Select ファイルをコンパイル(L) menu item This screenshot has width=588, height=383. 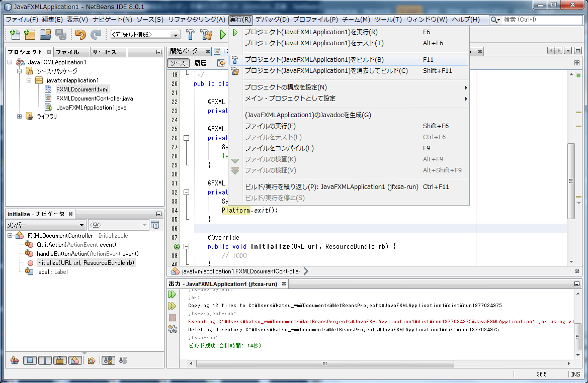coord(349,148)
